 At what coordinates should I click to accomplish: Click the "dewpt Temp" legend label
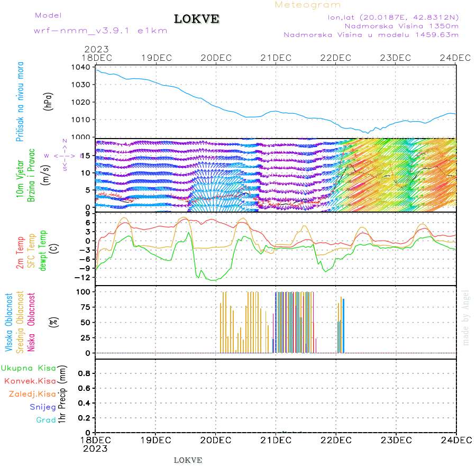[43, 251]
